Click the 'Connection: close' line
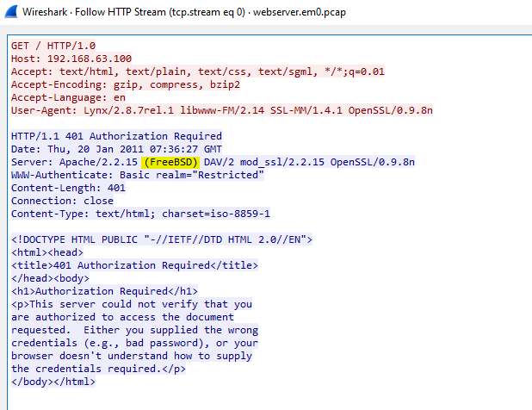 point(62,201)
